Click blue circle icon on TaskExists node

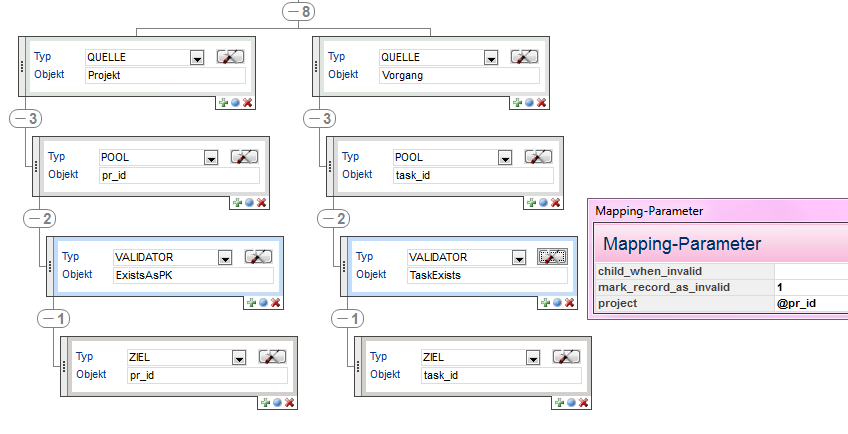558,303
